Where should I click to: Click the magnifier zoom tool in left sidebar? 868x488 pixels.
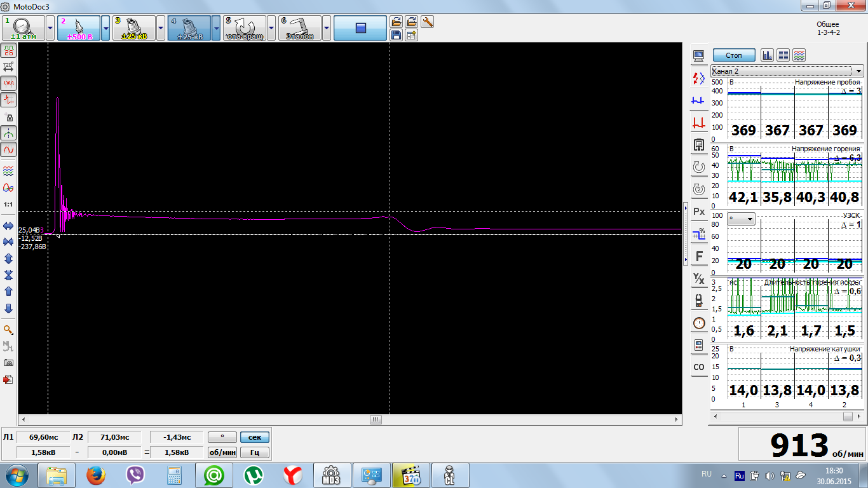[x=9, y=330]
